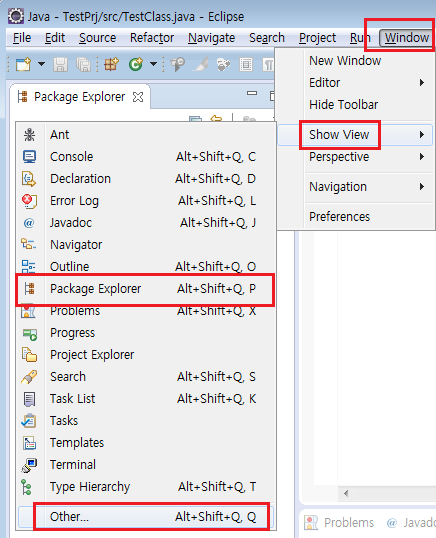Expand the Navigation submenu

point(355,187)
